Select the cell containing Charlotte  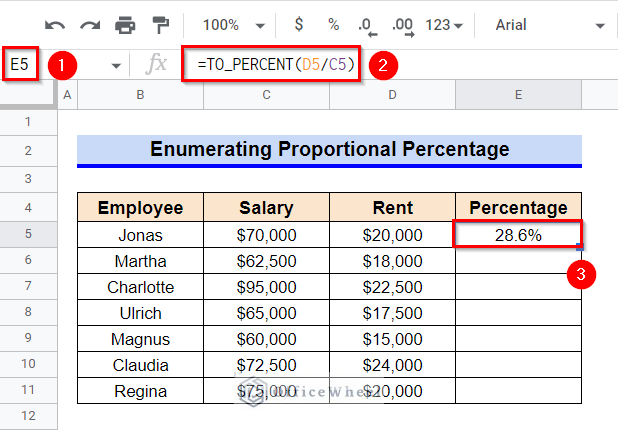tap(140, 287)
